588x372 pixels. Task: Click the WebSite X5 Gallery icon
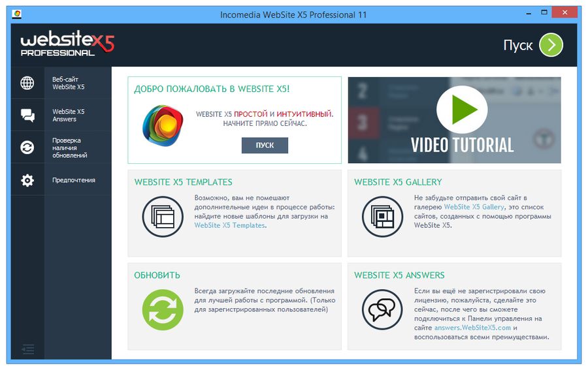pos(382,216)
